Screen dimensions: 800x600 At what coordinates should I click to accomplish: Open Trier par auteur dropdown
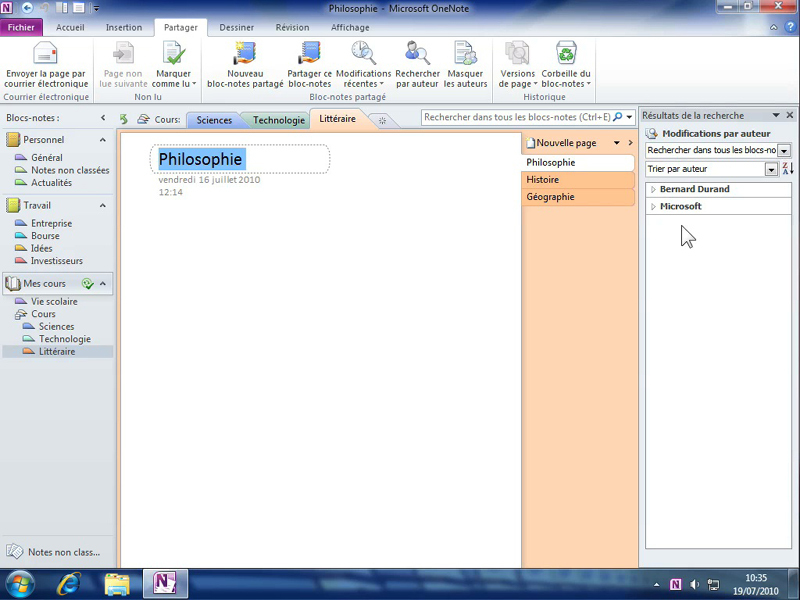(x=771, y=169)
